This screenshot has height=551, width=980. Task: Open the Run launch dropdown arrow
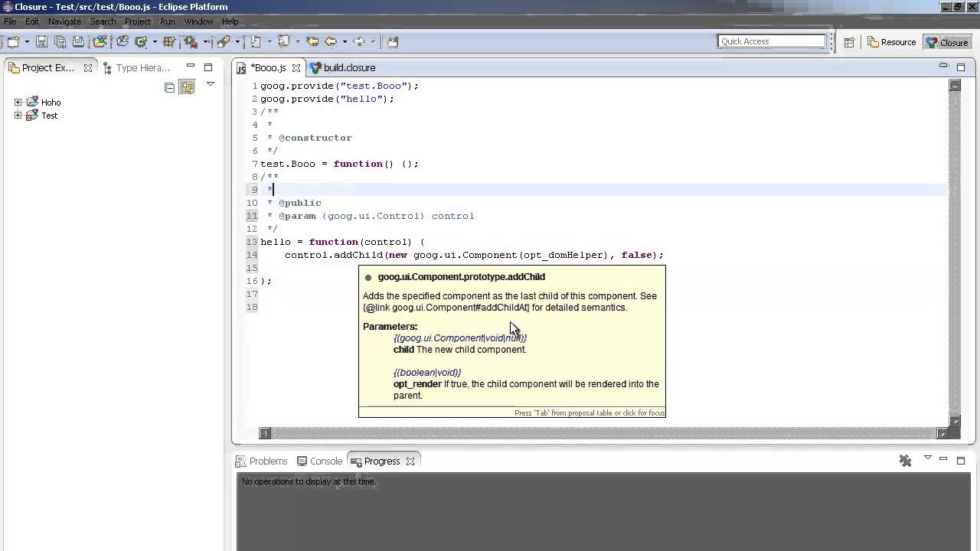coord(206,42)
